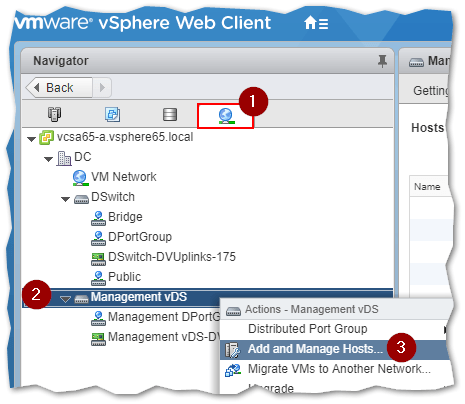Viewport: 465px width, 404px height.
Task: Click the DC datacenter icon
Action: (x=64, y=158)
